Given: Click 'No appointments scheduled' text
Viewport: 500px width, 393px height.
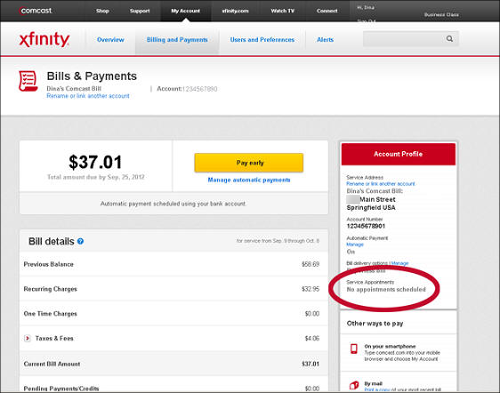Looking at the screenshot, I should click(386, 289).
